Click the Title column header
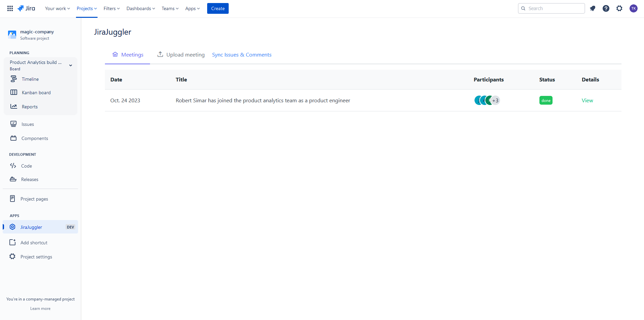 [181, 79]
